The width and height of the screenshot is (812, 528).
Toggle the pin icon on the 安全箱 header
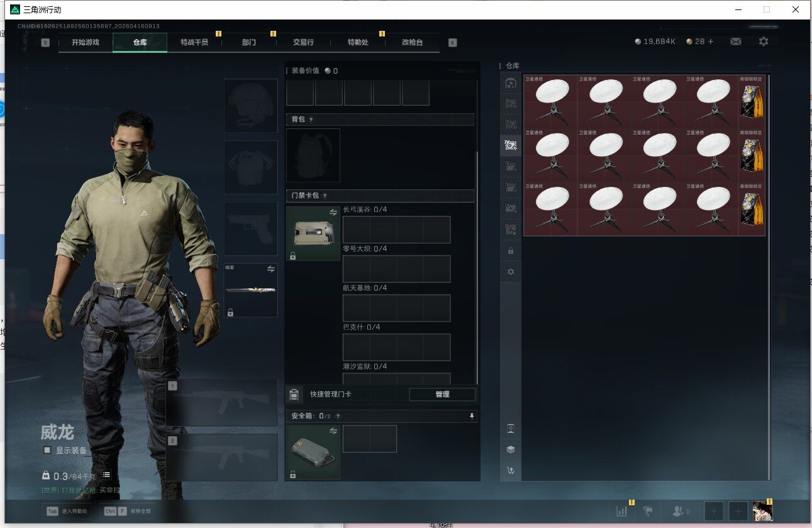point(472,416)
